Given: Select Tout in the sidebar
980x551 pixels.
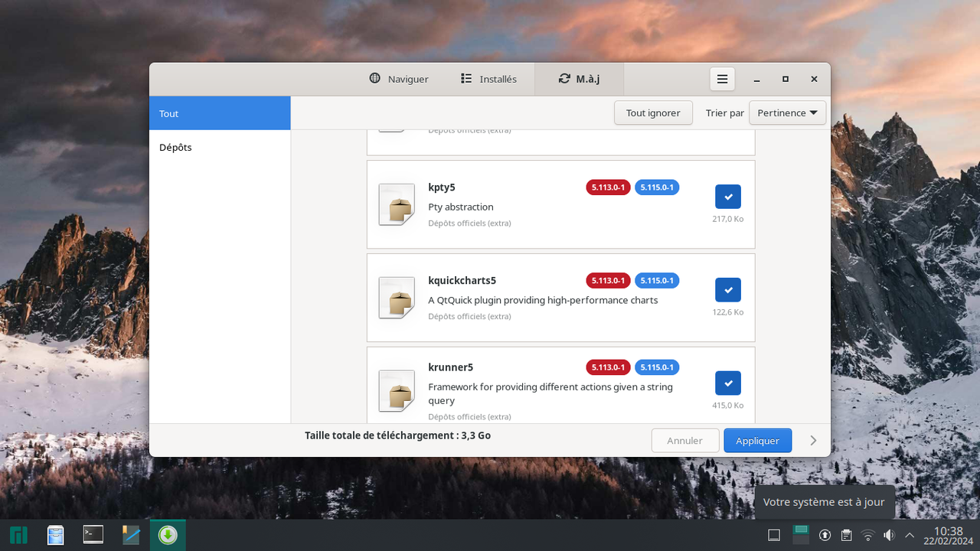Looking at the screenshot, I should (220, 113).
